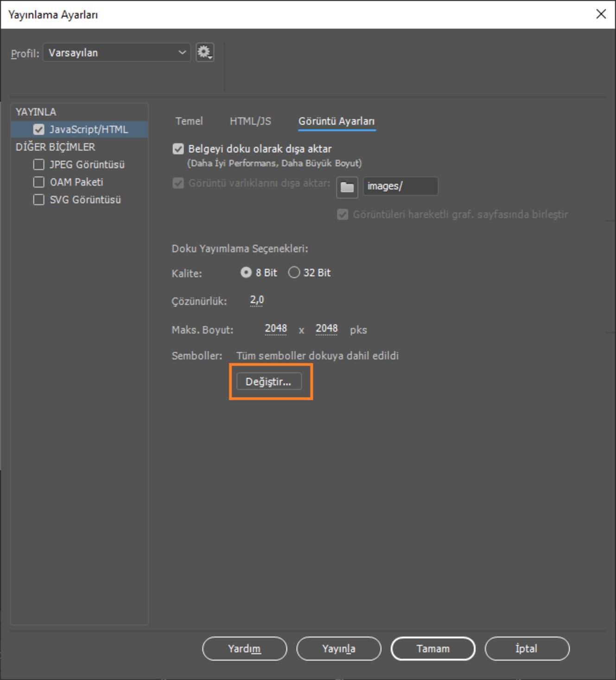The image size is (616, 680).
Task: Open the profile options gear icon
Action: coord(205,52)
